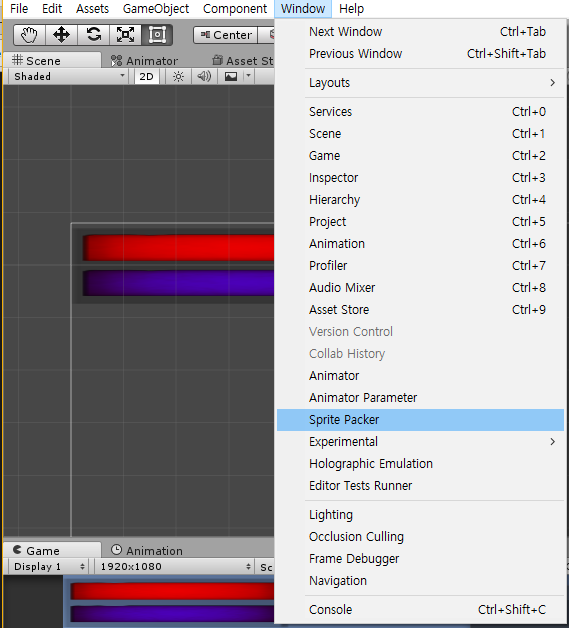Toggle 2D scene view mode
The width and height of the screenshot is (569, 628).
[146, 76]
